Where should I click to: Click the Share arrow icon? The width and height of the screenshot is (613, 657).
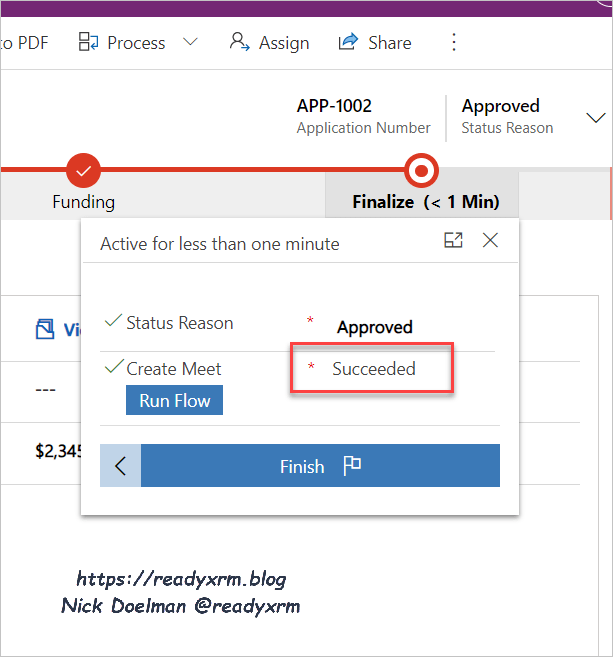click(x=349, y=42)
